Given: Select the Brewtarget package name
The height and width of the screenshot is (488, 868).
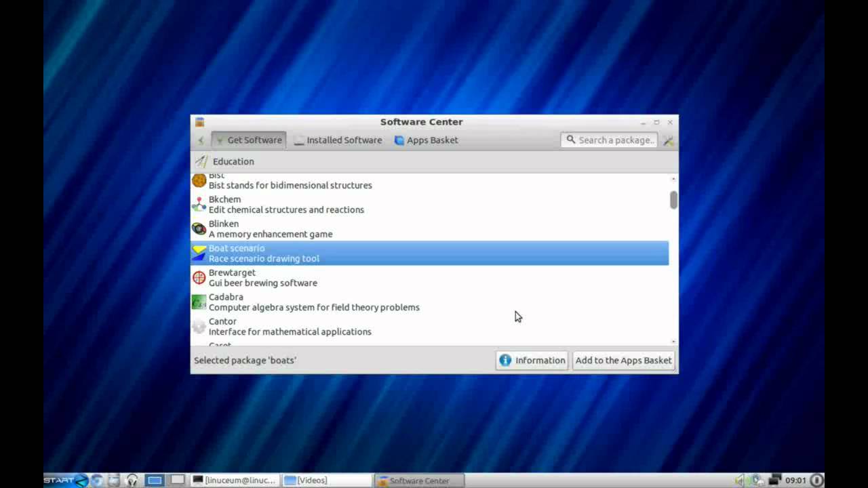Looking at the screenshot, I should (x=232, y=272).
